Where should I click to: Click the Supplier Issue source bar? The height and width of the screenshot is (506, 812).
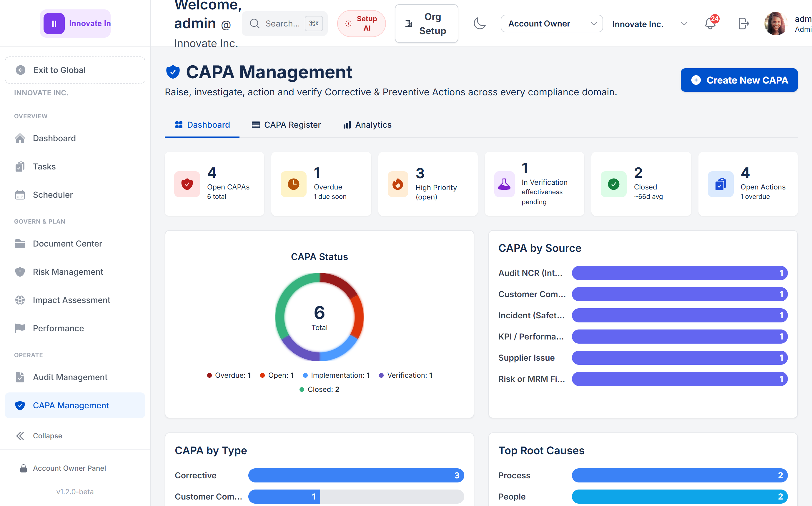[679, 358]
